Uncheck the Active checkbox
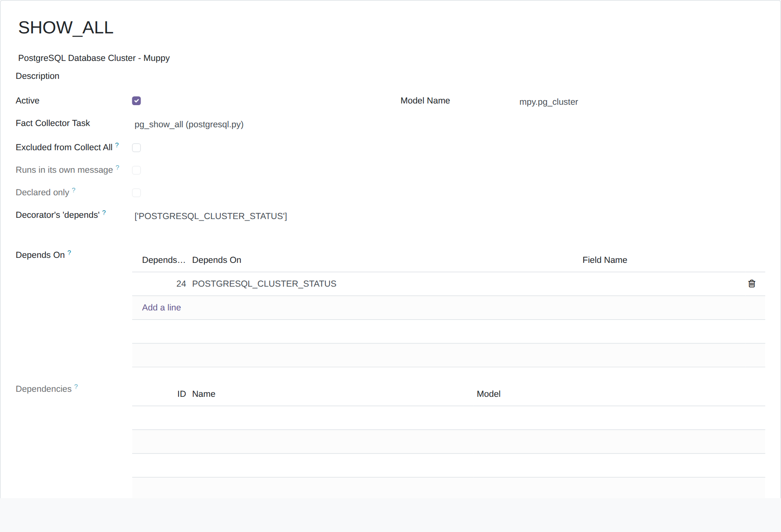 click(136, 101)
